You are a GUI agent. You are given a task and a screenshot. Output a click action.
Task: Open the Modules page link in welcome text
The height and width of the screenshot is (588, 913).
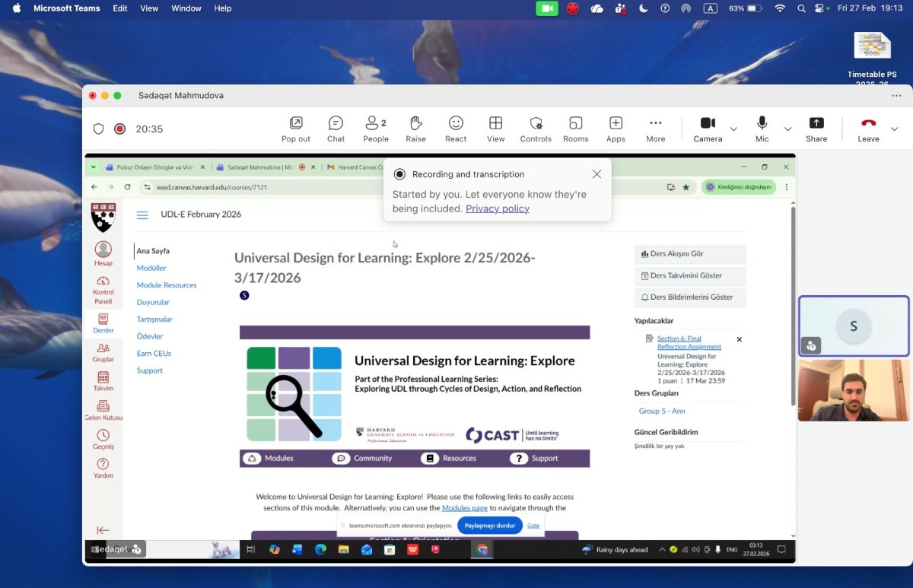click(464, 507)
